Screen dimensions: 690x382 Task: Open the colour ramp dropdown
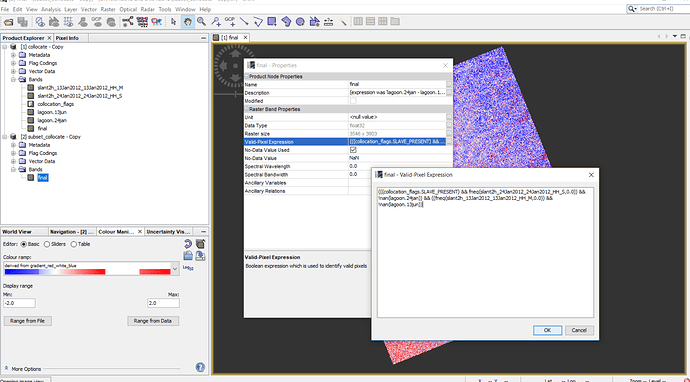(x=175, y=269)
